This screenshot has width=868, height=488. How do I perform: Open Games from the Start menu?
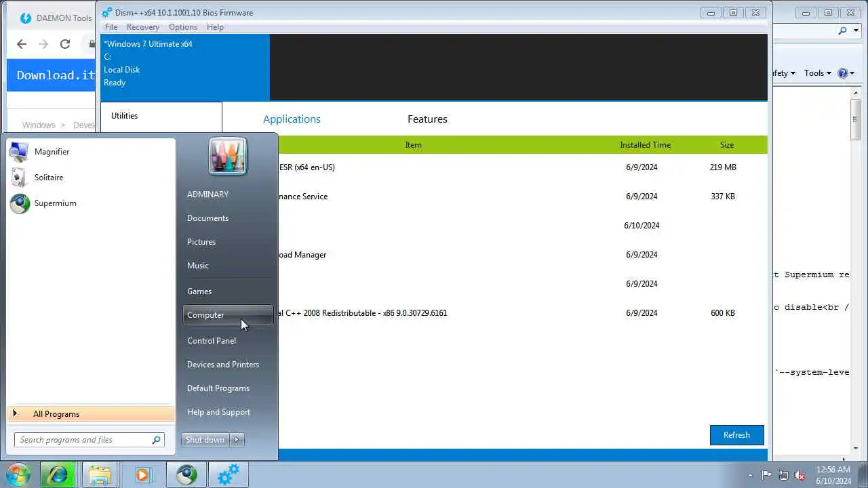coord(228,291)
